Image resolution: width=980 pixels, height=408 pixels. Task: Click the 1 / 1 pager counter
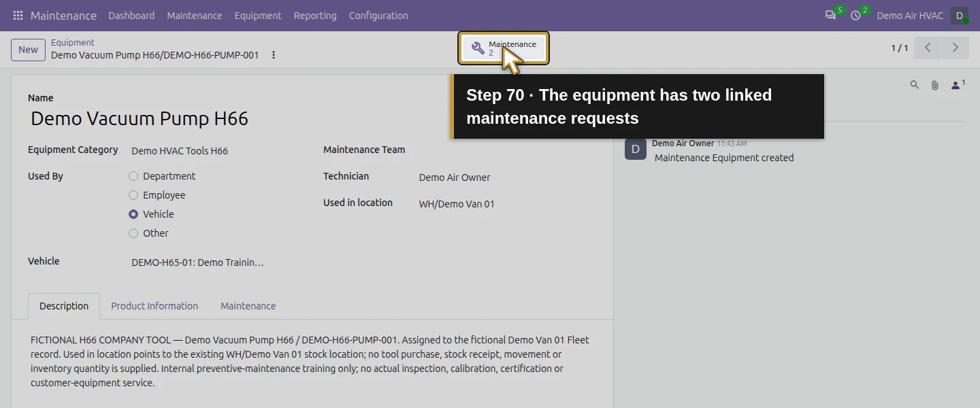(900, 48)
